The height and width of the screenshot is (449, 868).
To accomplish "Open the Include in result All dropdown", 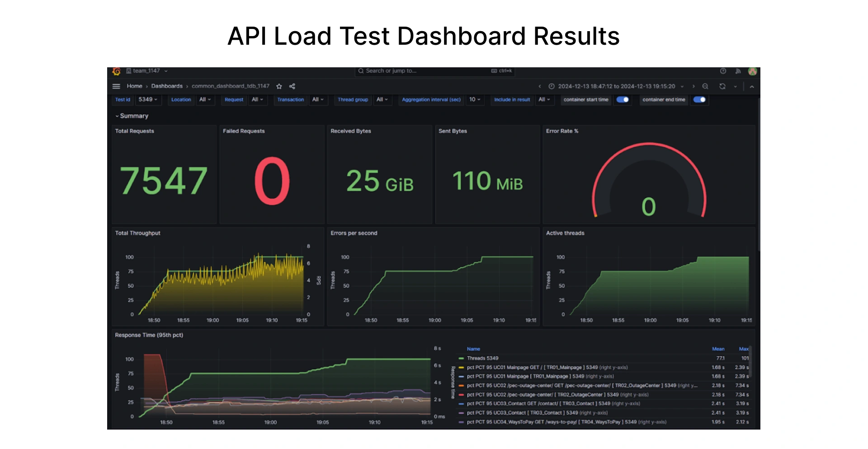I will tap(544, 99).
